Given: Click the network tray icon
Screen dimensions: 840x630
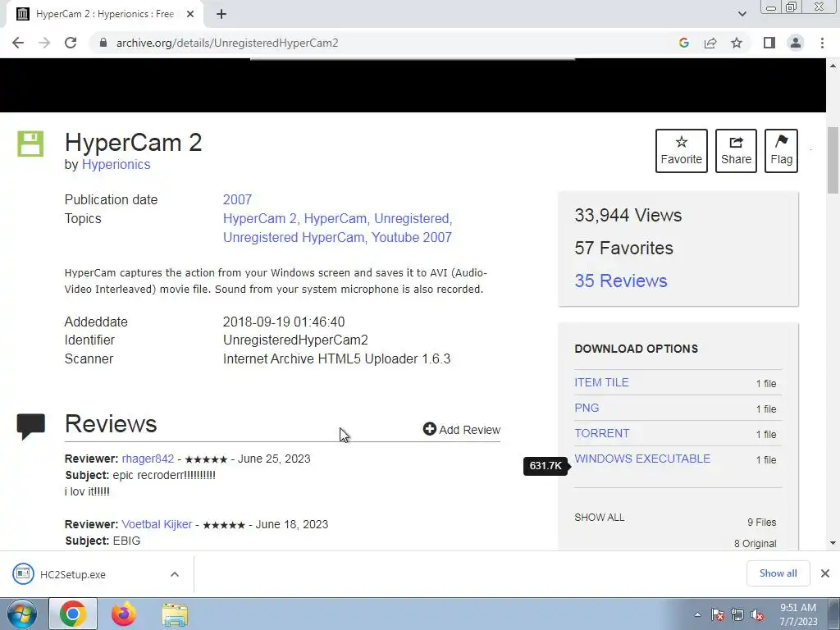Looking at the screenshot, I should click(x=737, y=614).
